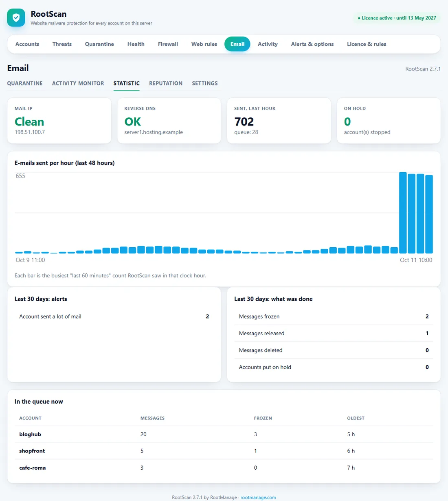Open the Firewall tab
The height and width of the screenshot is (501, 448).
[x=168, y=44]
